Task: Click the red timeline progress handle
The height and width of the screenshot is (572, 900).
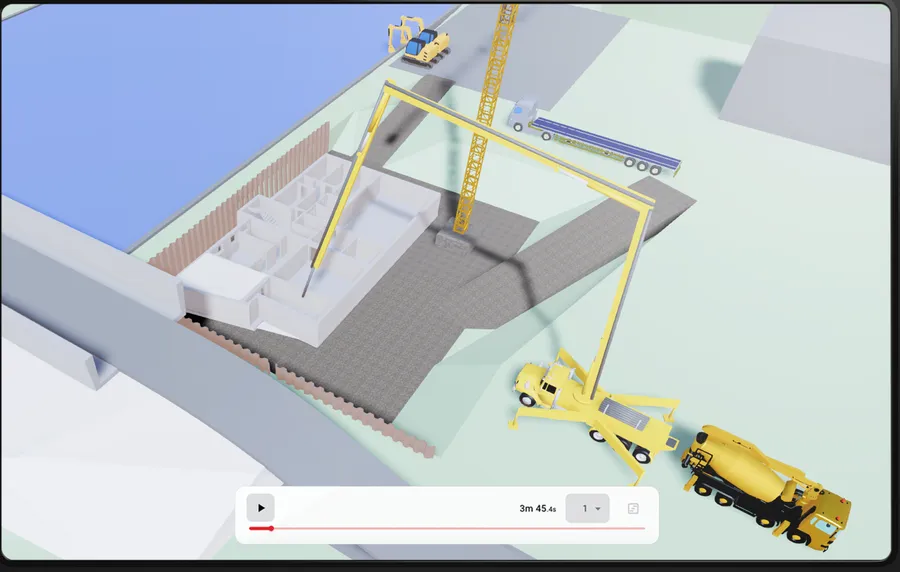Action: click(271, 528)
